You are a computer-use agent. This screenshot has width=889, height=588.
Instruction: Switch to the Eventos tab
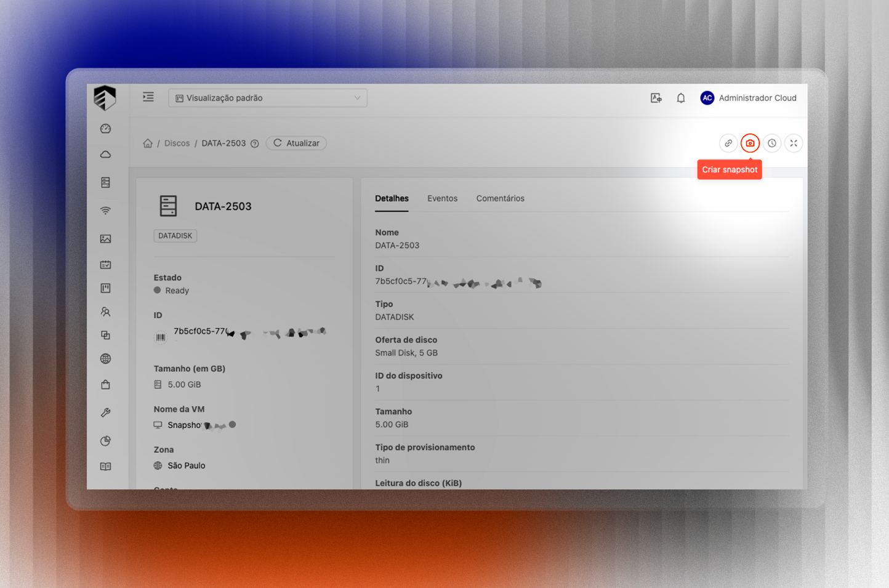coord(442,198)
